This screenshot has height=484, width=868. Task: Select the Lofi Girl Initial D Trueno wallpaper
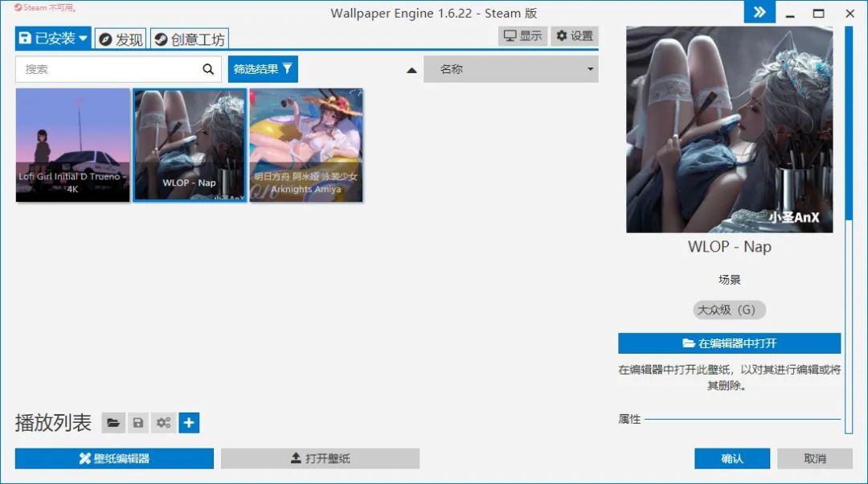pos(72,145)
